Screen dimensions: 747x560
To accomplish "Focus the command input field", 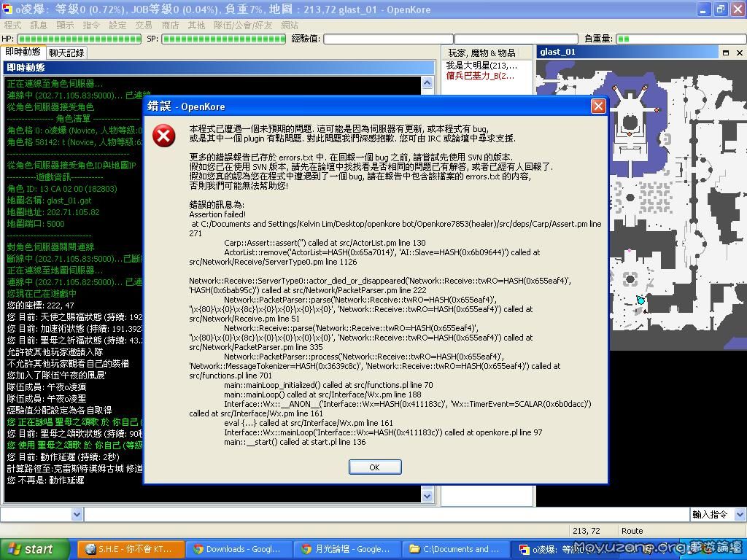I will coord(386,514).
